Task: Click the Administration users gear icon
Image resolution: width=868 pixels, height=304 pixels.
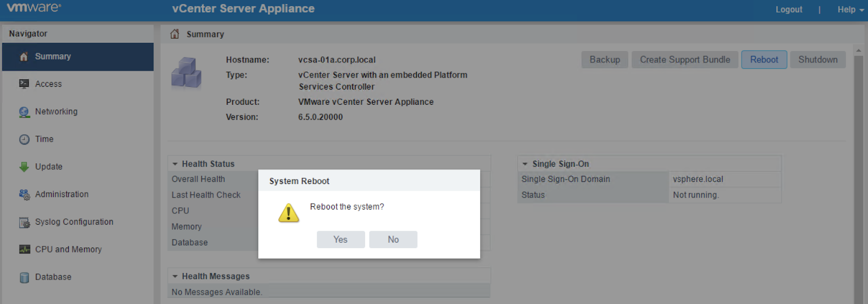Action: pos(24,194)
